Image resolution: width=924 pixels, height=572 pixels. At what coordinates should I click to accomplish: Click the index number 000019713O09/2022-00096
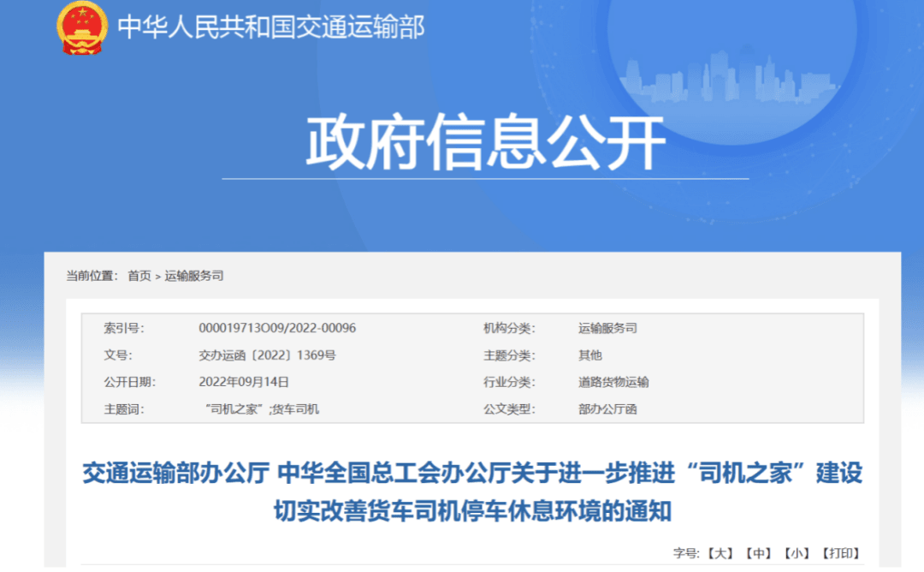click(x=276, y=328)
